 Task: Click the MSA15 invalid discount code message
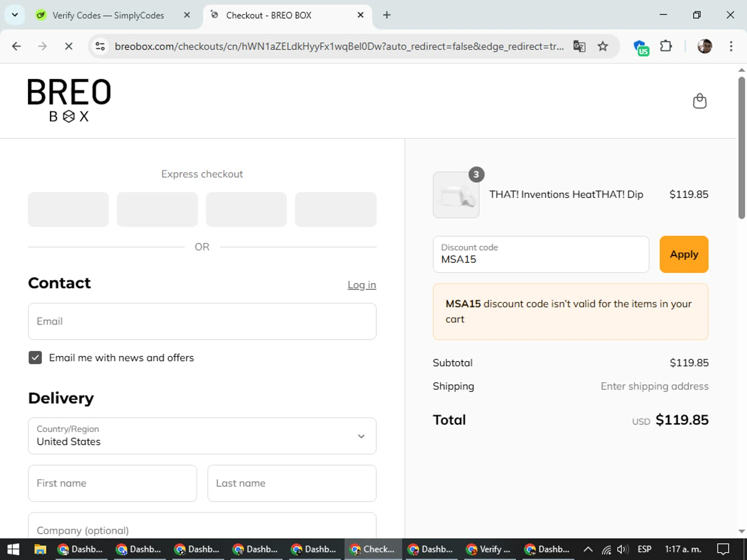click(x=571, y=312)
